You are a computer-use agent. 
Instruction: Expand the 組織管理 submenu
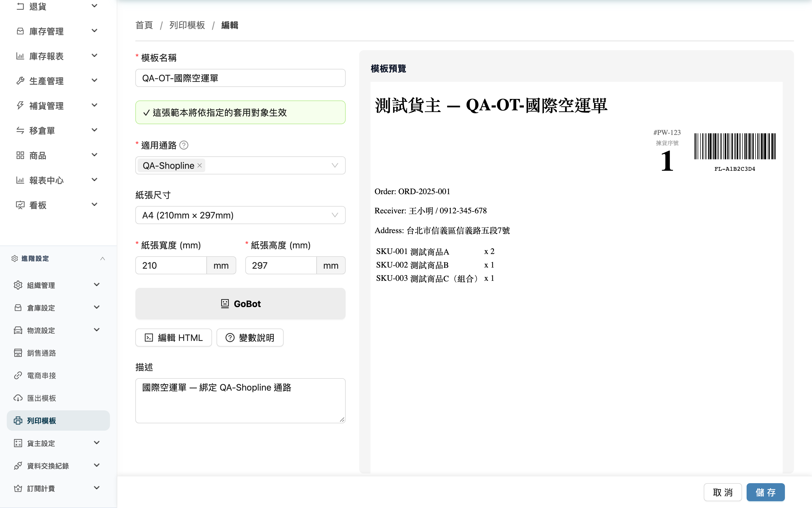(97, 285)
